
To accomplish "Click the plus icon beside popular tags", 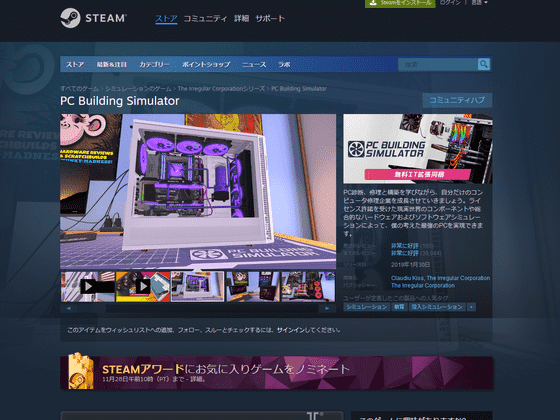I will (x=471, y=307).
